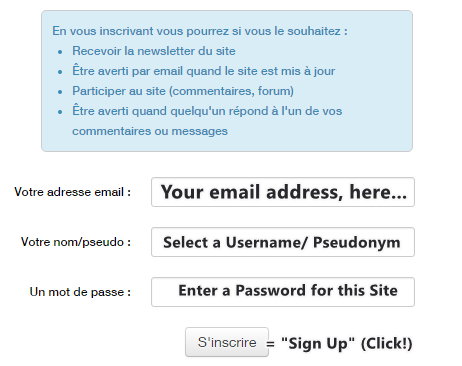Click 'Être averti quand quelqu'un répond' item

click(x=207, y=111)
